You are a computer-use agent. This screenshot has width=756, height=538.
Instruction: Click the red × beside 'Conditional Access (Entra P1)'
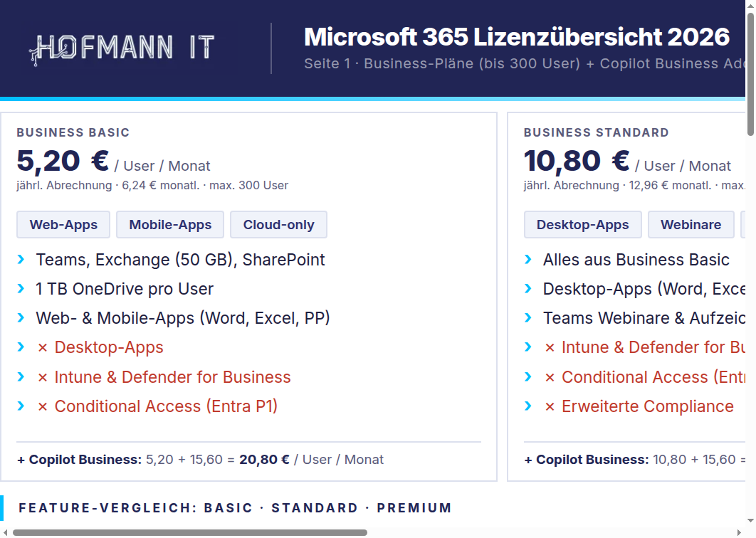[44, 406]
